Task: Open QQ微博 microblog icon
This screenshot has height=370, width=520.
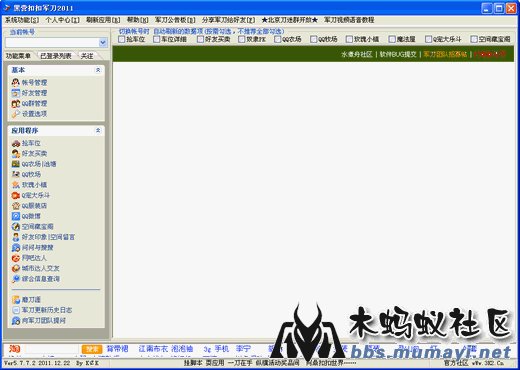Action: [x=16, y=216]
